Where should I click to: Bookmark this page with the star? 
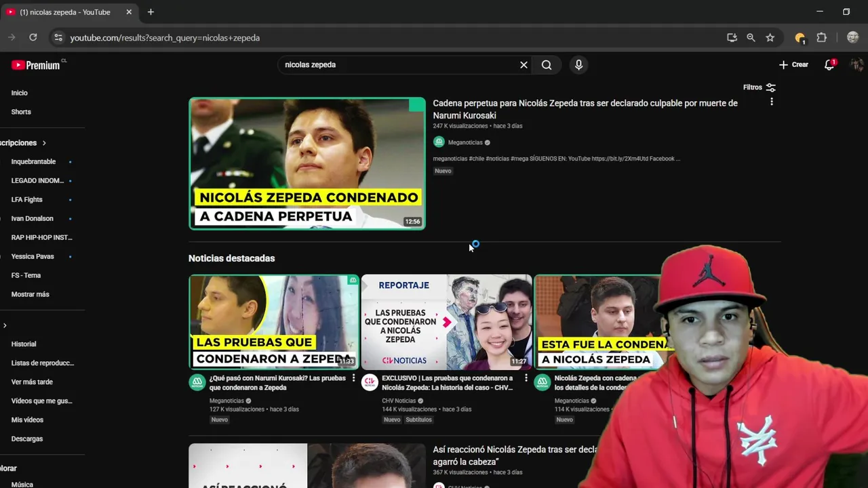770,38
